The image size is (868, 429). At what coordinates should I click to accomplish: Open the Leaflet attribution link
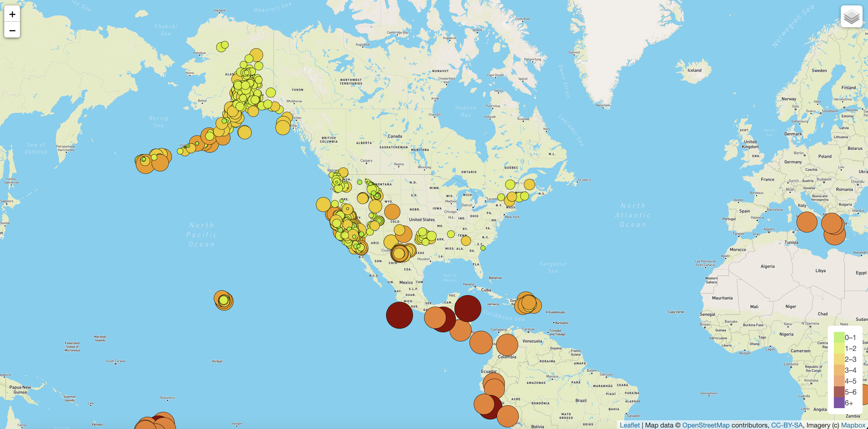pyautogui.click(x=630, y=425)
